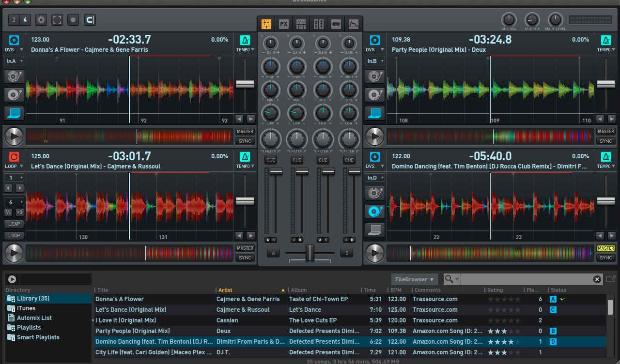
Task: Toggle SYNC on deck B
Action: 605,141
